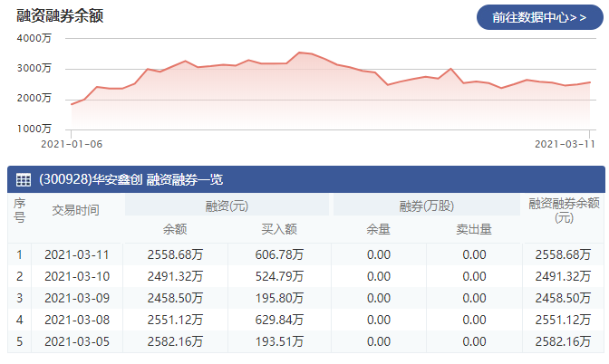Click the 2000万 chart axis label
Screen dimensions: 609x364
coord(34,98)
